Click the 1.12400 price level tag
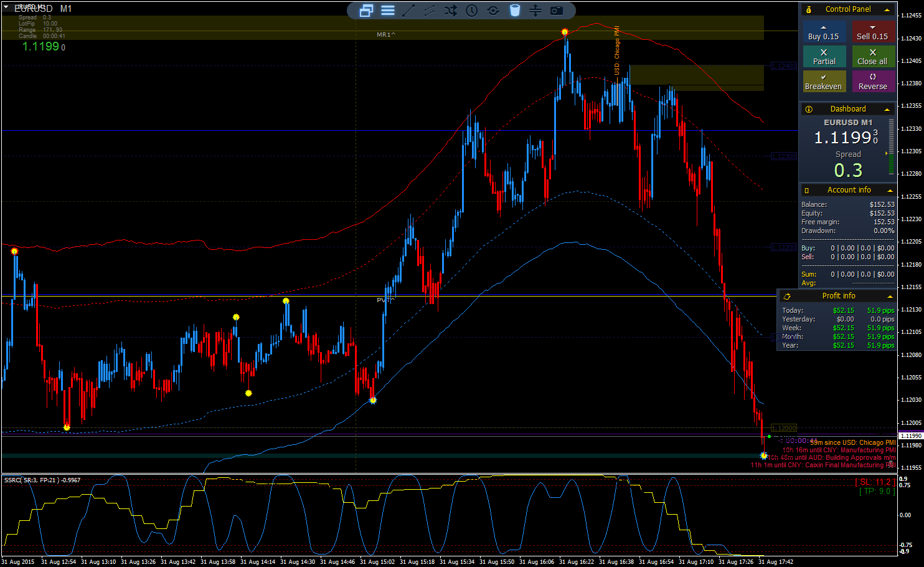This screenshot has width=924, height=567. [784, 65]
